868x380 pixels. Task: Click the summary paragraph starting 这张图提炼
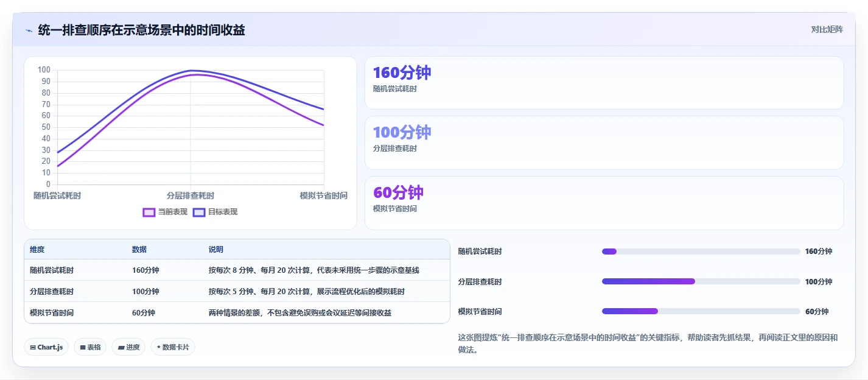pos(648,343)
